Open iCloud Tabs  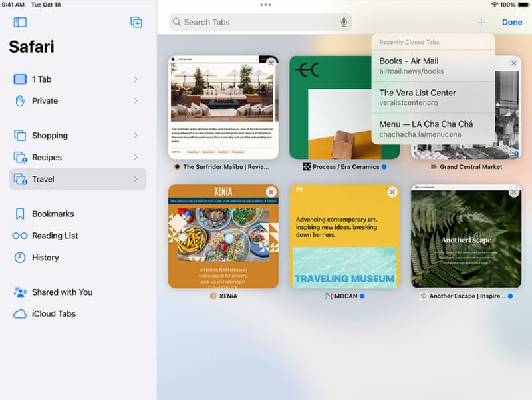[x=78, y=313]
